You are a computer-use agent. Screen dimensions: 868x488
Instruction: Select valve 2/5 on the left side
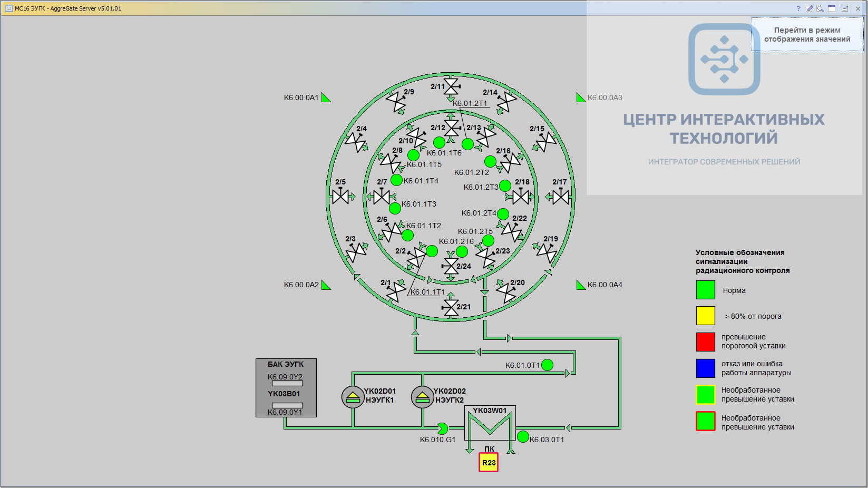point(341,197)
